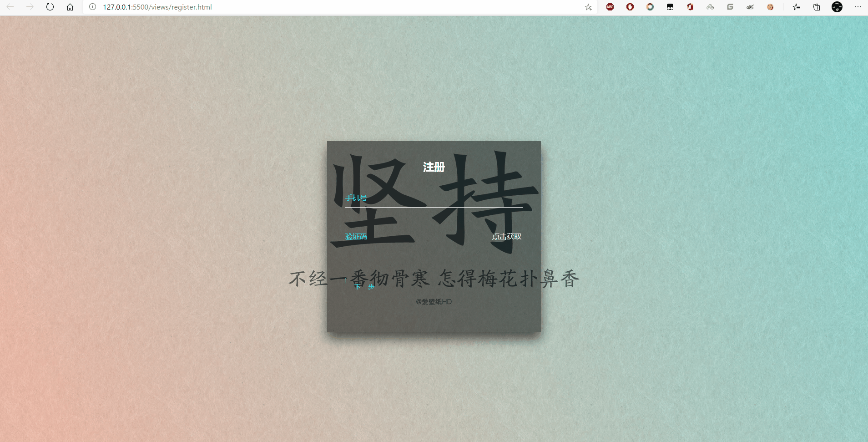Screen dimensions: 868x442
Task: Open the circular ring extension icon
Action: 650,7
